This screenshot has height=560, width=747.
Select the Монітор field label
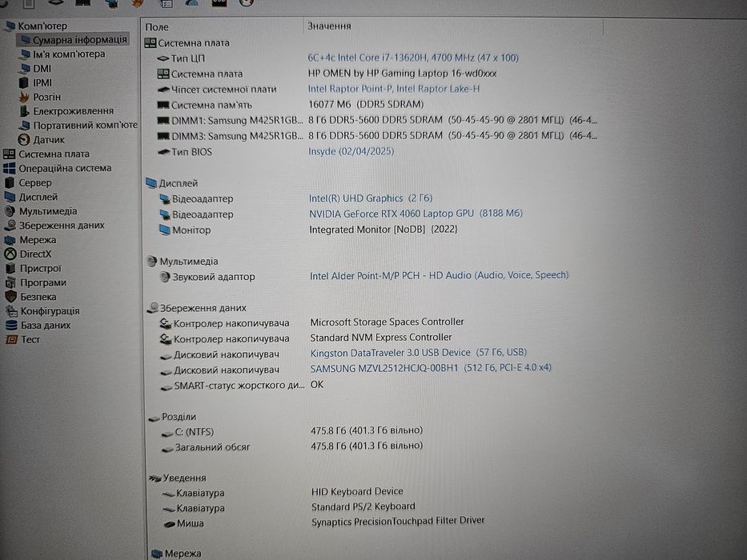(191, 230)
